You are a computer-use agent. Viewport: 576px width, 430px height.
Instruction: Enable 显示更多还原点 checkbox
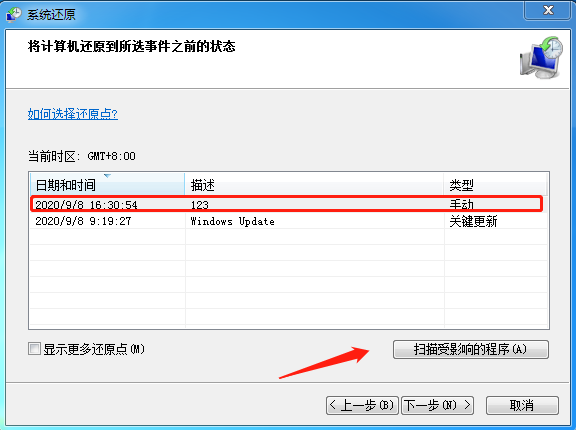pyautogui.click(x=34, y=348)
